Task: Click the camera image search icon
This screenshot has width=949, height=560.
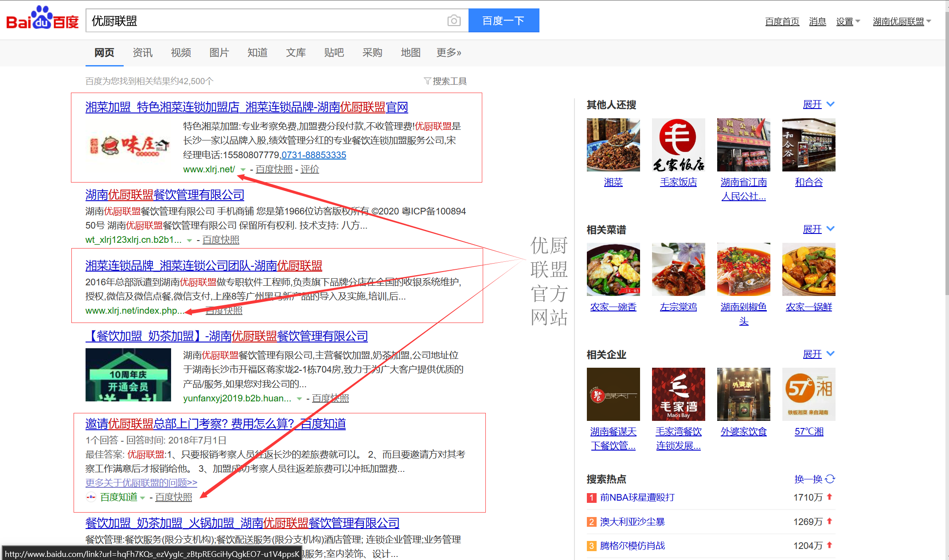Action: [x=454, y=20]
